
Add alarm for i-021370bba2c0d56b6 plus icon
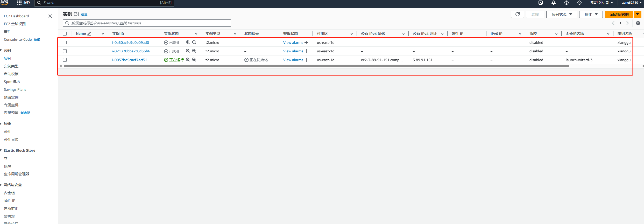click(x=306, y=51)
